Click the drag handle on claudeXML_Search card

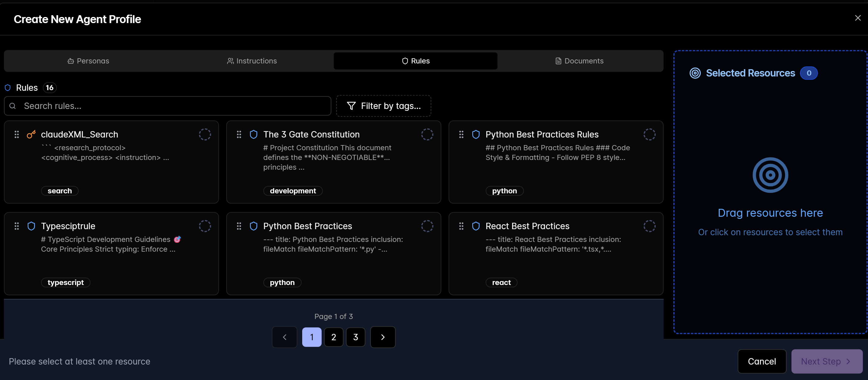coord(16,134)
